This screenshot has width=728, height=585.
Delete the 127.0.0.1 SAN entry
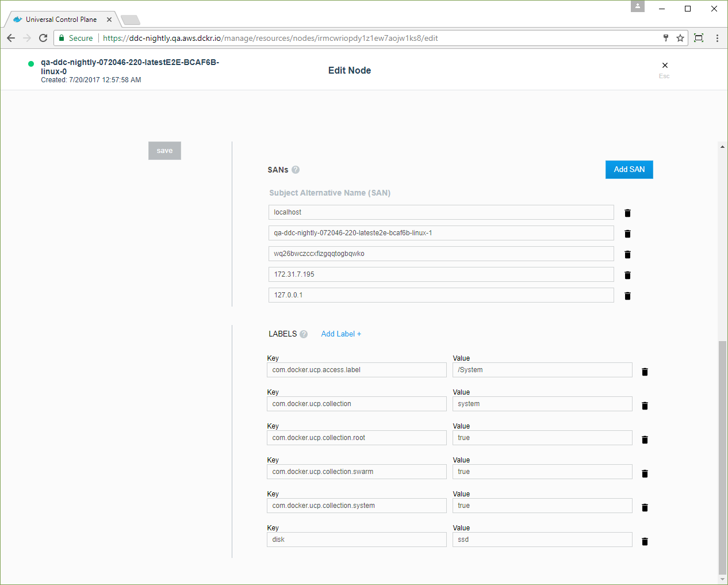click(627, 296)
